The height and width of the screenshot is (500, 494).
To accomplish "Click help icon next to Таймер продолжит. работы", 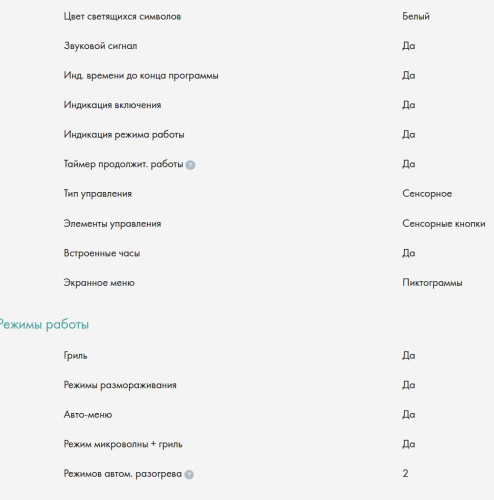I will [x=190, y=165].
